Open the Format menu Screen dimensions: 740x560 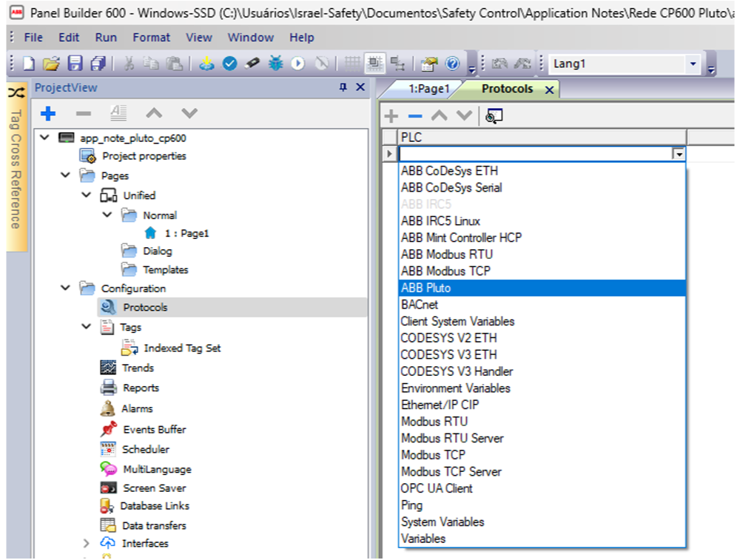(x=152, y=37)
